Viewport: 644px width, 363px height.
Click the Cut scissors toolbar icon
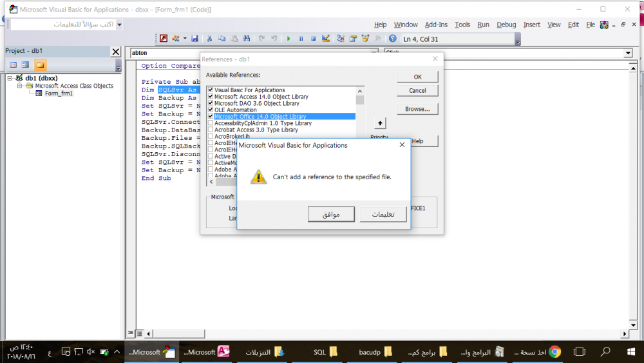(x=210, y=39)
